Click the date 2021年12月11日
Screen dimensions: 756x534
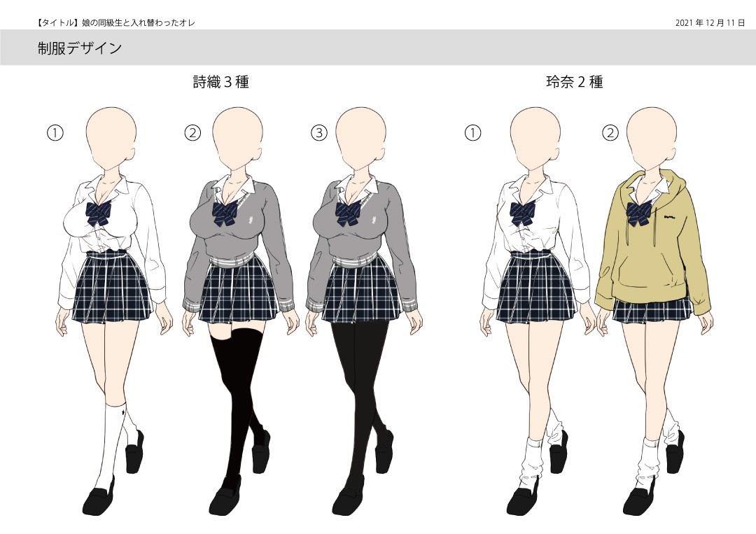click(708, 21)
